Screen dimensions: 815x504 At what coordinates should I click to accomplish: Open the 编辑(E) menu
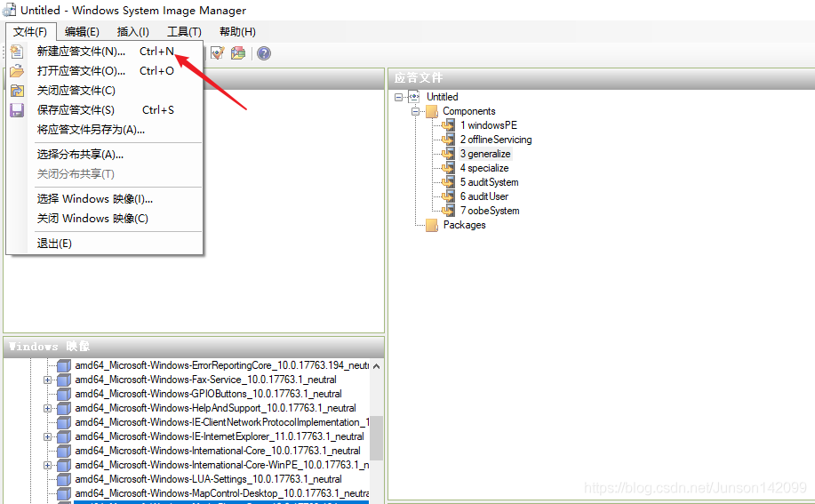(x=82, y=32)
